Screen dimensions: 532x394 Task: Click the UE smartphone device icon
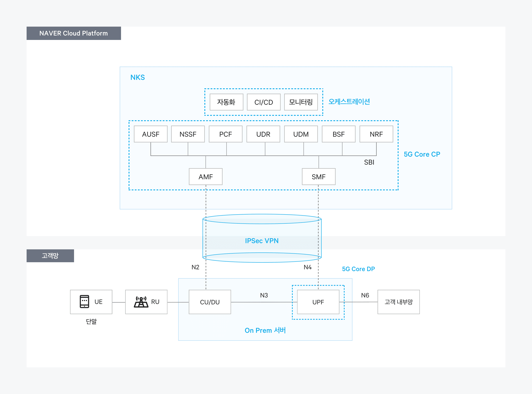(84, 301)
